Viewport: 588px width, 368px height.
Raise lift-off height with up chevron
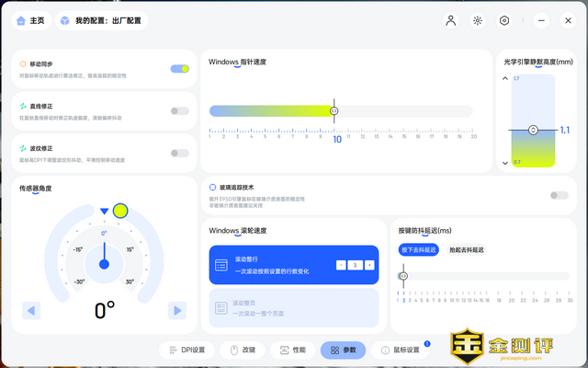pos(504,80)
